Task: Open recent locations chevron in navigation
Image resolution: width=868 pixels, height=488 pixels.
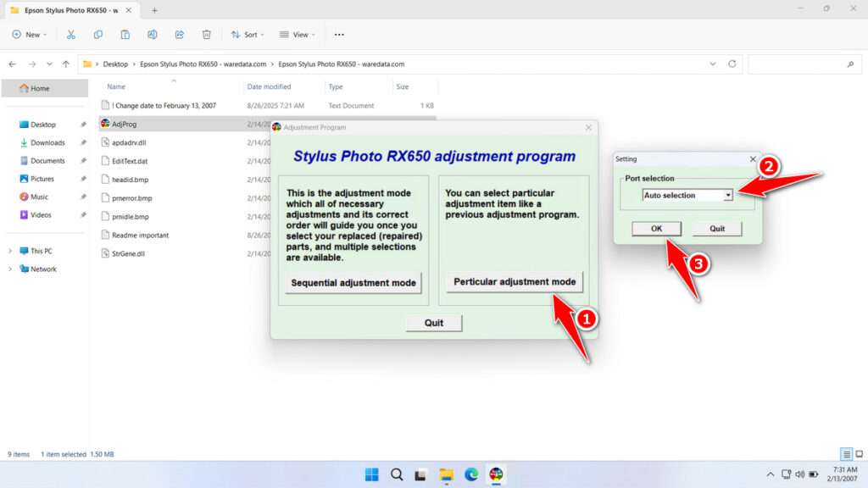Action: pos(49,64)
